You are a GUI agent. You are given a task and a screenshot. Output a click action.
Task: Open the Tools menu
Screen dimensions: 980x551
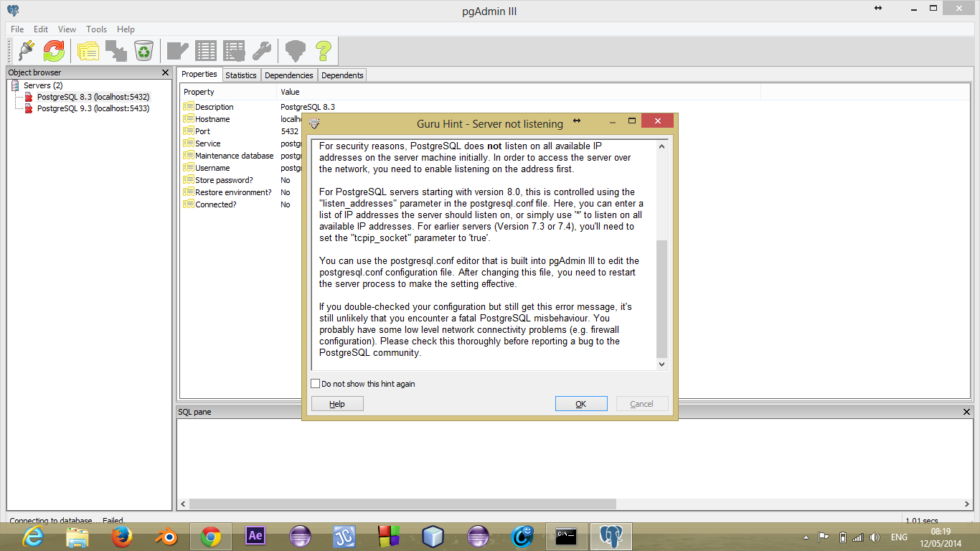pos(96,29)
